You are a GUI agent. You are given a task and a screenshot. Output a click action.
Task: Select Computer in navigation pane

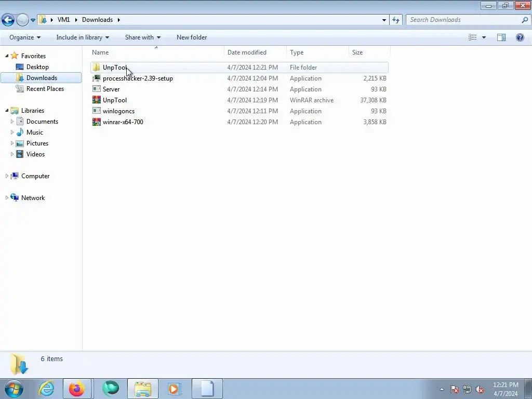click(35, 176)
